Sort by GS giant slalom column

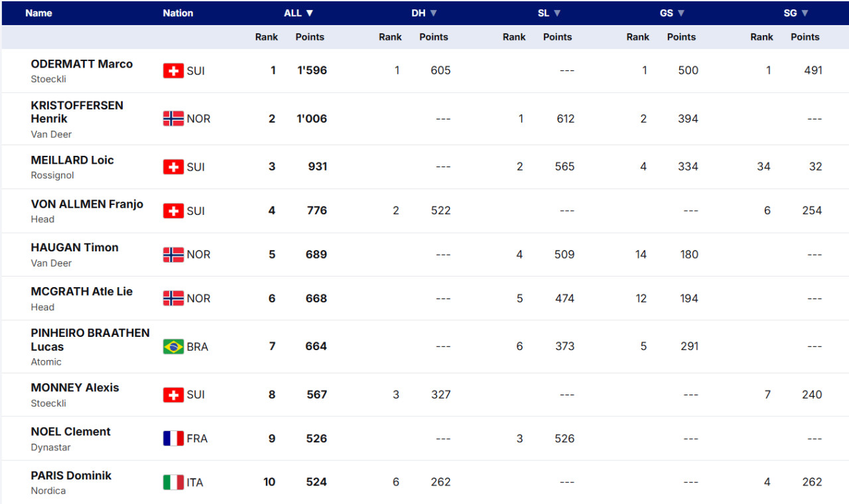pos(672,13)
